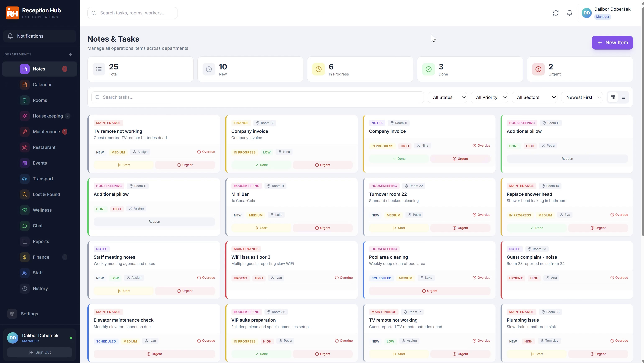Select Reports in the sidebar menu

tap(41, 242)
